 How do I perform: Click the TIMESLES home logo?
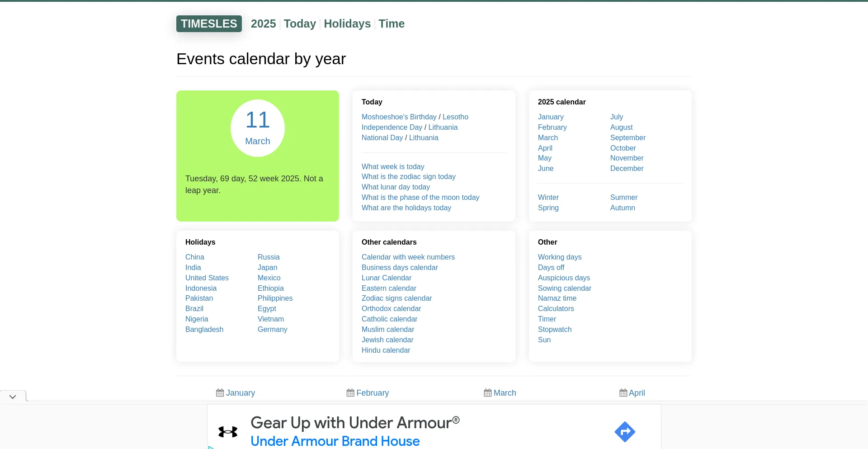click(209, 24)
